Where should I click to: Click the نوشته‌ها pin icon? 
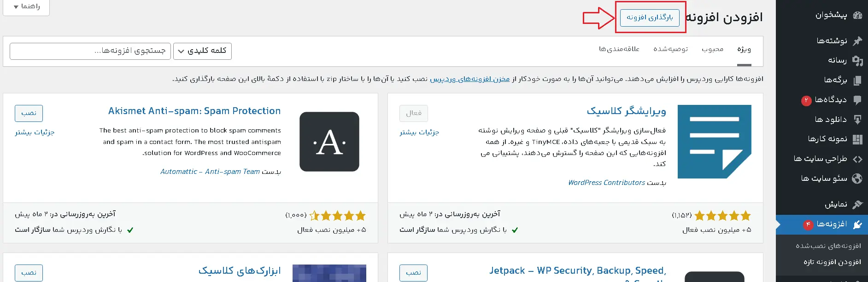(x=857, y=41)
